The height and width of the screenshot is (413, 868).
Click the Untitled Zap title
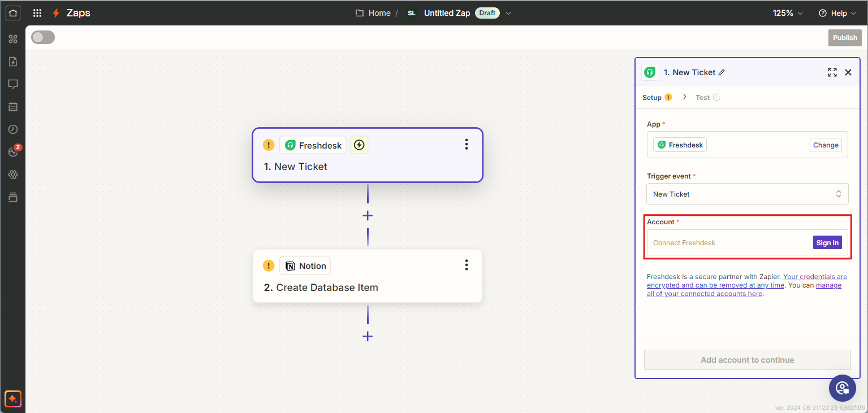tap(447, 13)
